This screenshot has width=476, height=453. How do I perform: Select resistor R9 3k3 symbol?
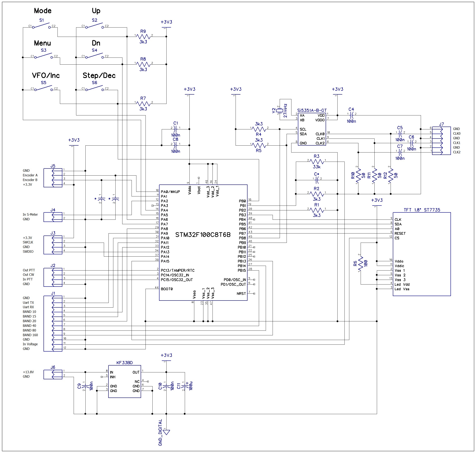click(143, 36)
